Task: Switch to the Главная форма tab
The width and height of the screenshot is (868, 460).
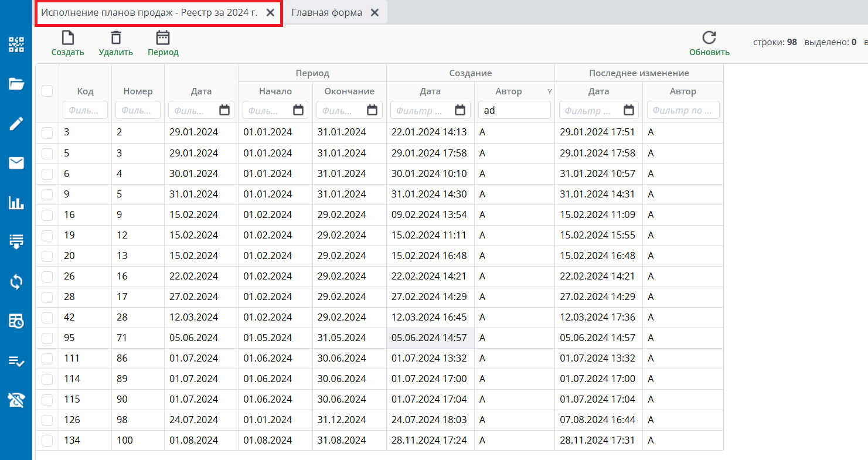Action: click(x=326, y=13)
